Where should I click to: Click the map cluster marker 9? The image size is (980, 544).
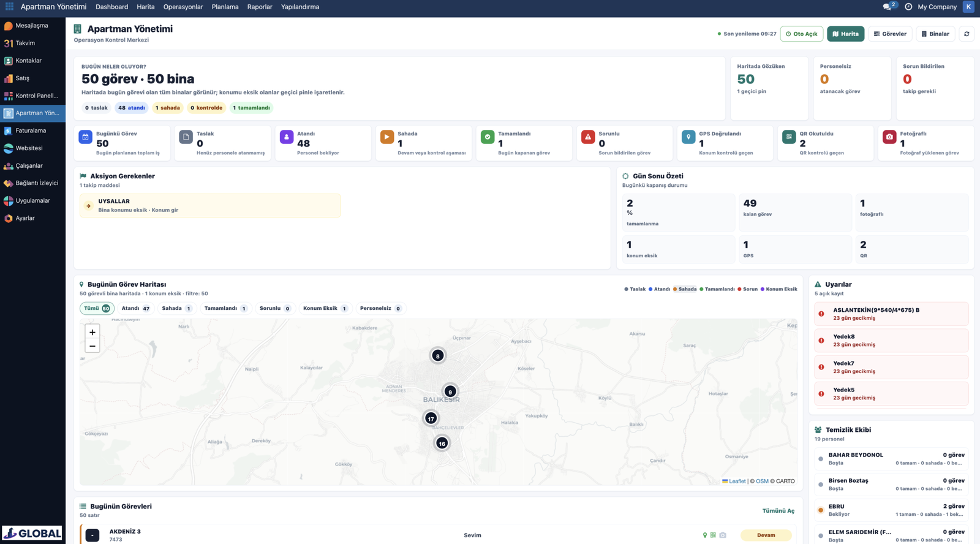pos(450,392)
